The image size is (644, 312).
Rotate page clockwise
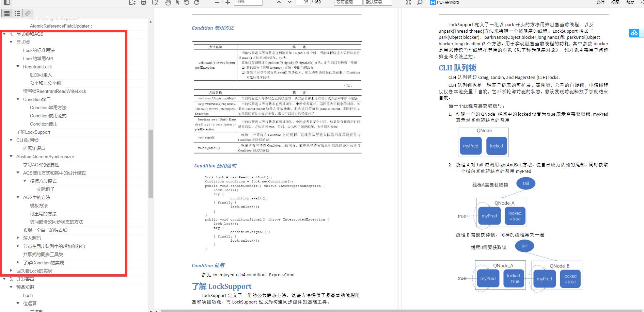click(197, 2)
